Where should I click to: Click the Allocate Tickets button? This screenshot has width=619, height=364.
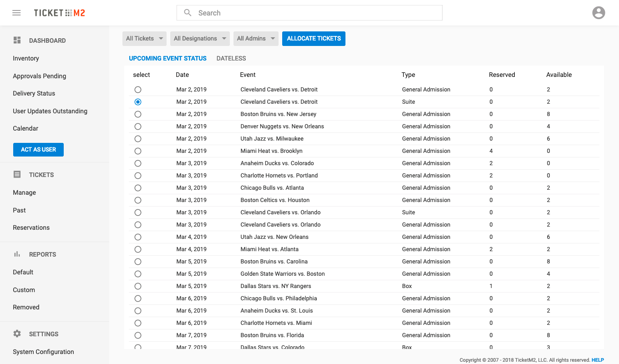[x=314, y=39]
